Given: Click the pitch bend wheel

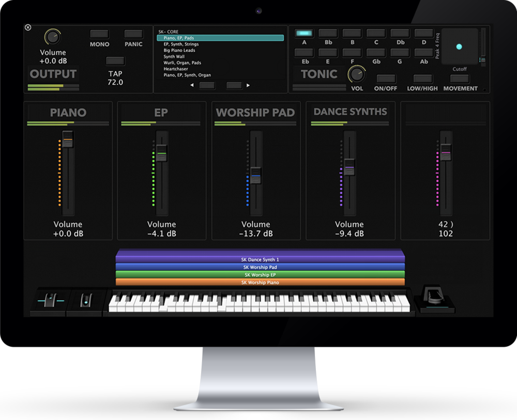Looking at the screenshot, I should [51, 300].
